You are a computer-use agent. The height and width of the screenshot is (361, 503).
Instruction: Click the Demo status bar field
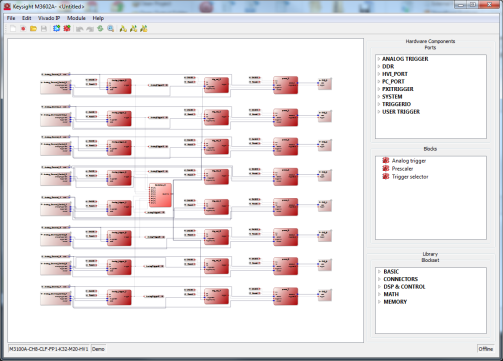click(x=98, y=349)
